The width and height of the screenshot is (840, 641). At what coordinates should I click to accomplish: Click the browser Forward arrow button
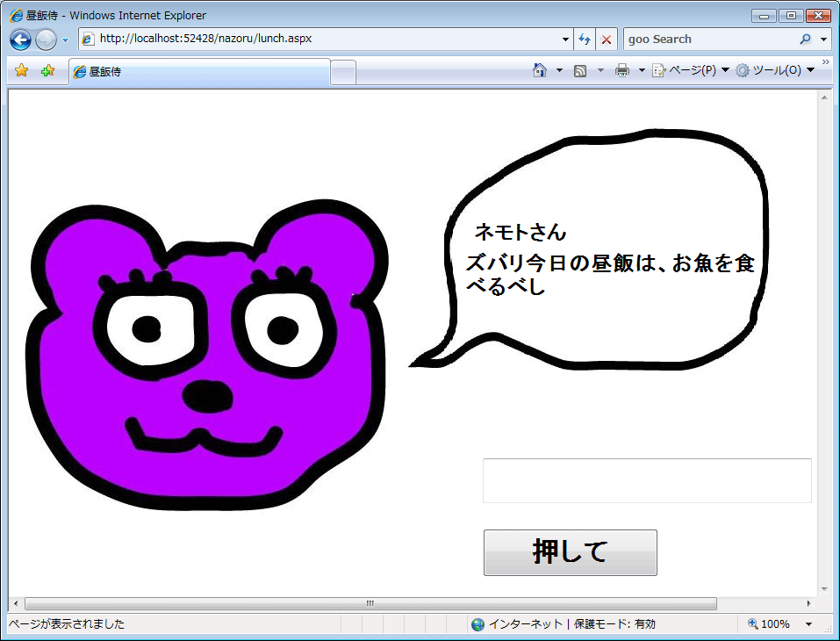point(46,40)
